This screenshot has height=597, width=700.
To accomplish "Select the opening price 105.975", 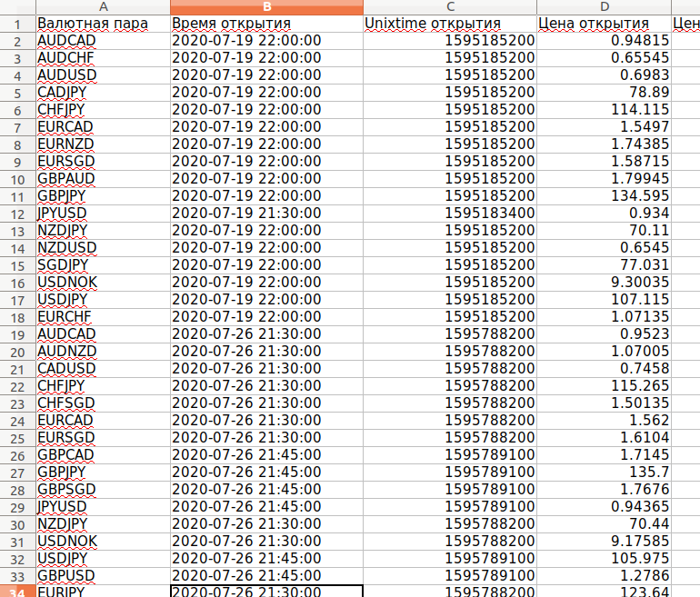I will (604, 559).
